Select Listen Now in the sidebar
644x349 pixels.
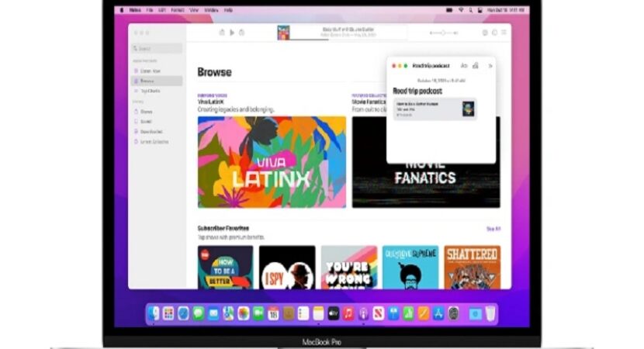click(x=157, y=71)
